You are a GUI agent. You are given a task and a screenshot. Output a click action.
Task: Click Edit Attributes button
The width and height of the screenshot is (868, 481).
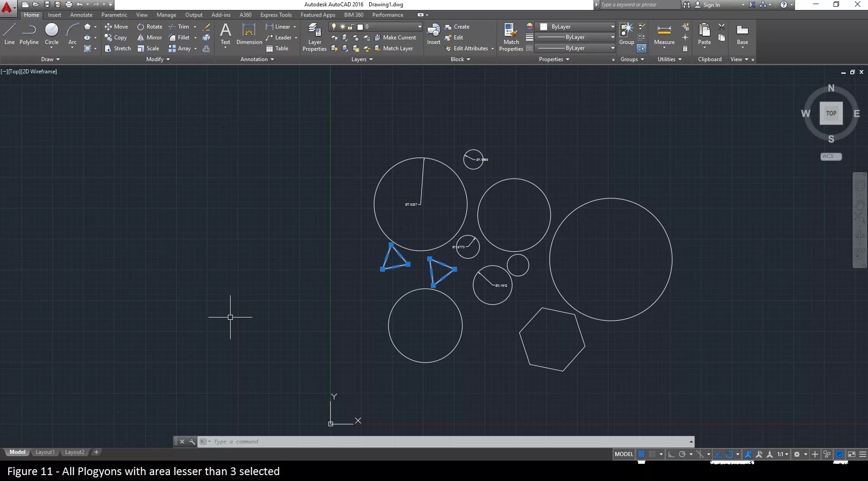coord(467,48)
